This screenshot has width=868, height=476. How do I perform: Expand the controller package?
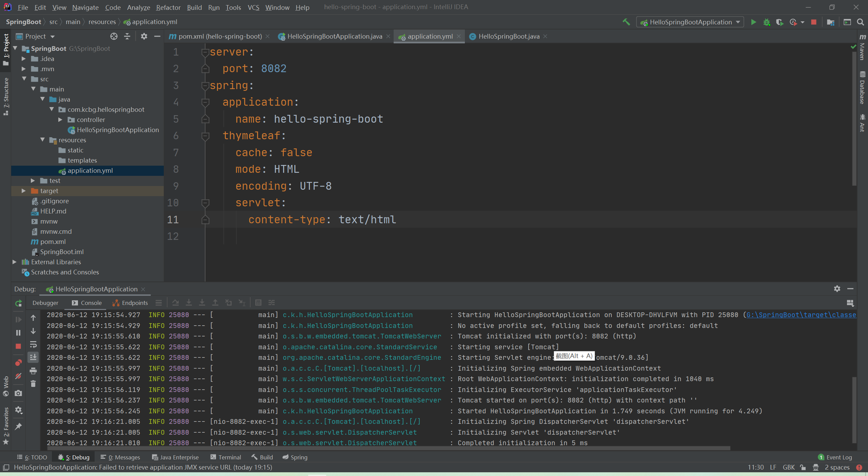tap(60, 120)
